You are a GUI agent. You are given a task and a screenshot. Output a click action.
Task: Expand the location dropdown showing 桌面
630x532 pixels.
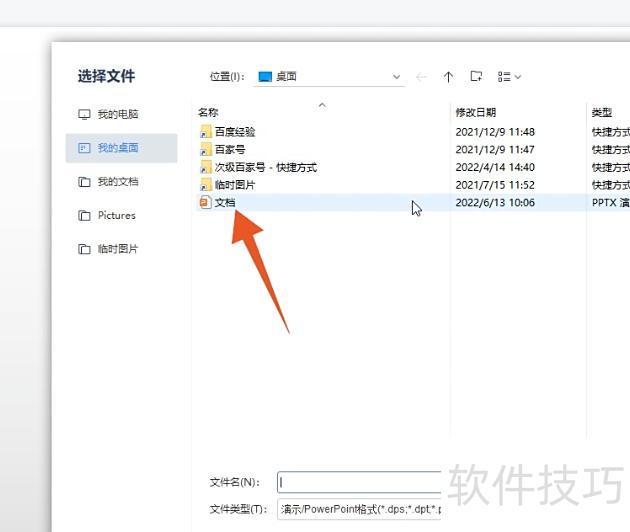pos(396,76)
